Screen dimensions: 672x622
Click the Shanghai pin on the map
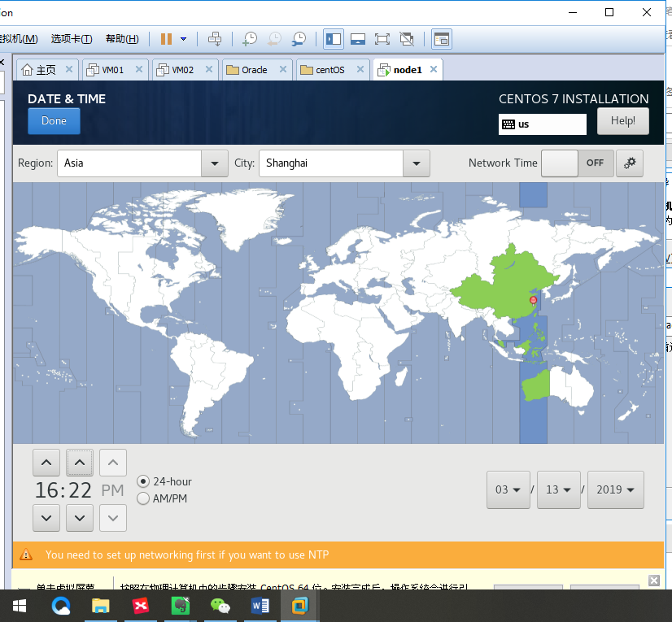point(533,300)
